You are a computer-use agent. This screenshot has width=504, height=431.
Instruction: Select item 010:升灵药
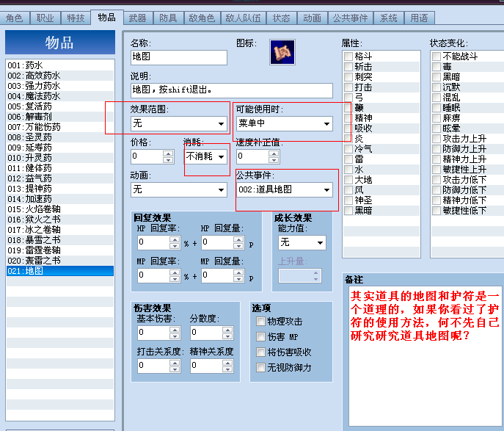60,158
